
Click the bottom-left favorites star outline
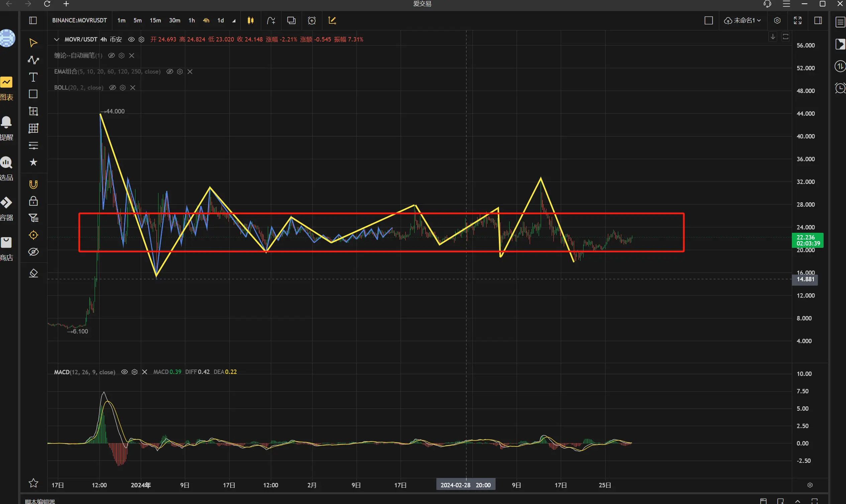point(33,483)
